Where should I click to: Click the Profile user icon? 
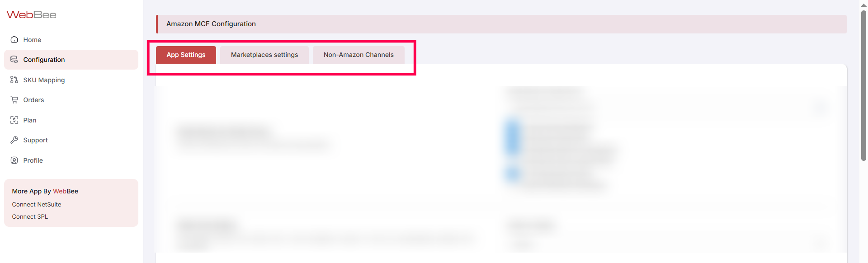[x=14, y=160]
